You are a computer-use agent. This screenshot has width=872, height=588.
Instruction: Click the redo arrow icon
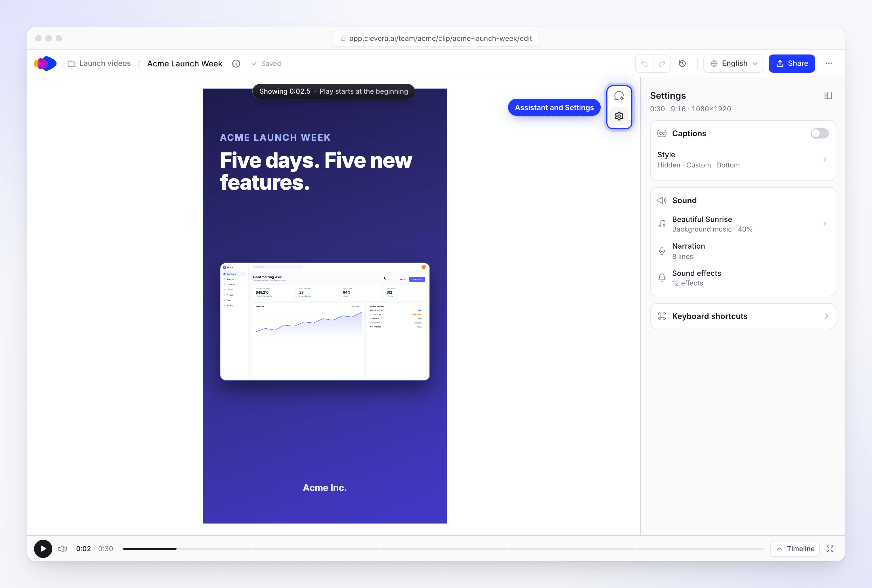click(x=662, y=63)
